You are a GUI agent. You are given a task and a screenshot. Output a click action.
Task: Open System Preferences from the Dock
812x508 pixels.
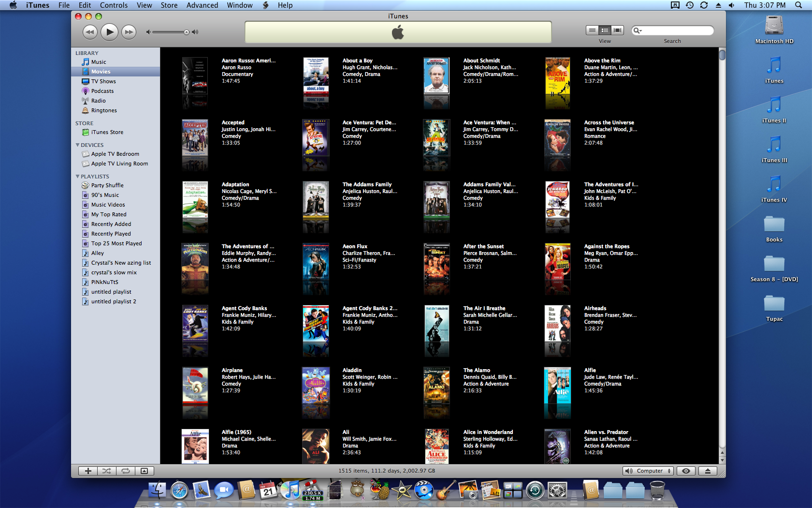[557, 491]
